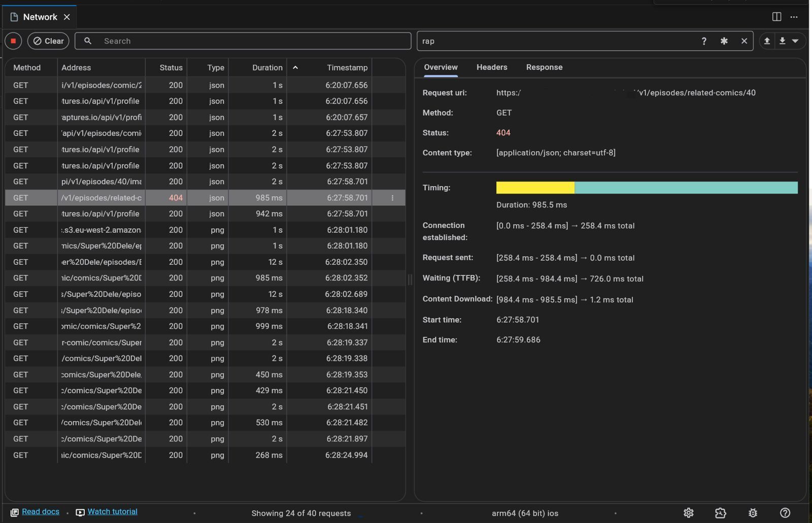Sort by Duration column header
Viewport: 812px width, 523px height.
tap(257, 67)
